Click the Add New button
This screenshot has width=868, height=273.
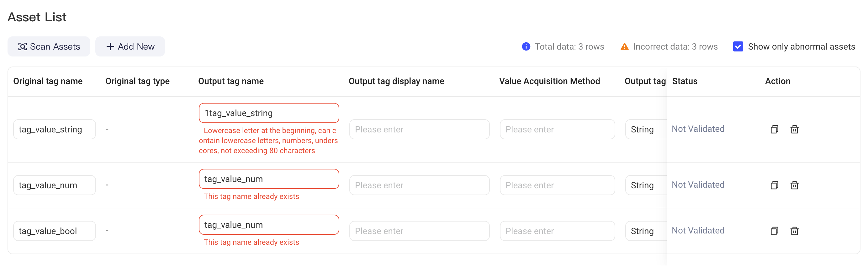[x=130, y=46]
